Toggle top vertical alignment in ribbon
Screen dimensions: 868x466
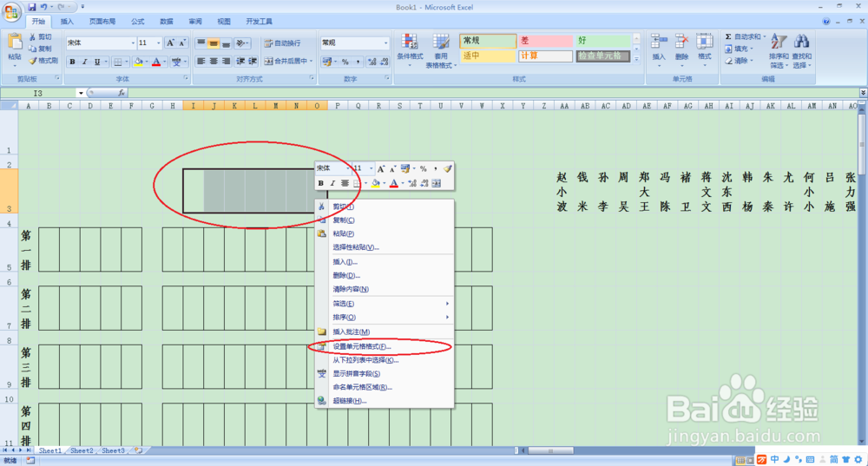pos(201,43)
